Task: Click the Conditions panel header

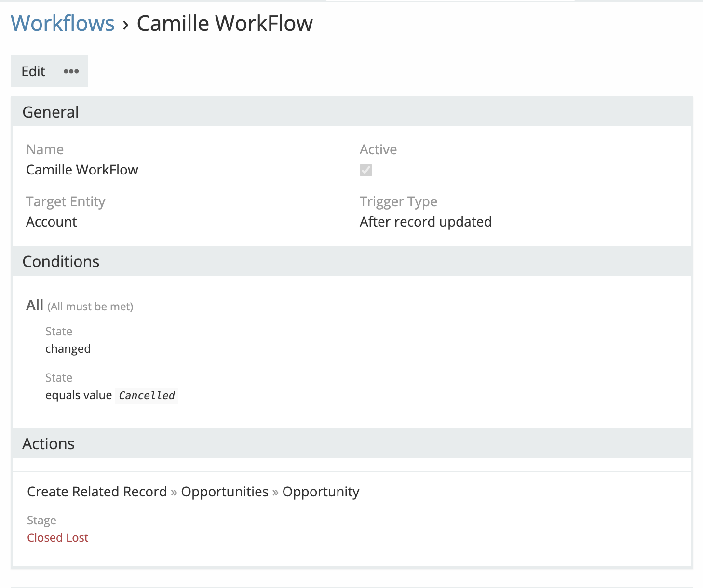Action: (61, 261)
